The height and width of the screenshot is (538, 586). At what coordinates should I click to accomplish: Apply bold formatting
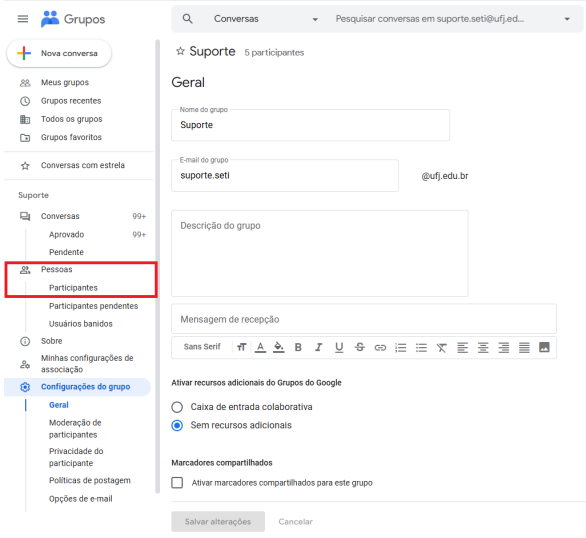click(x=298, y=347)
